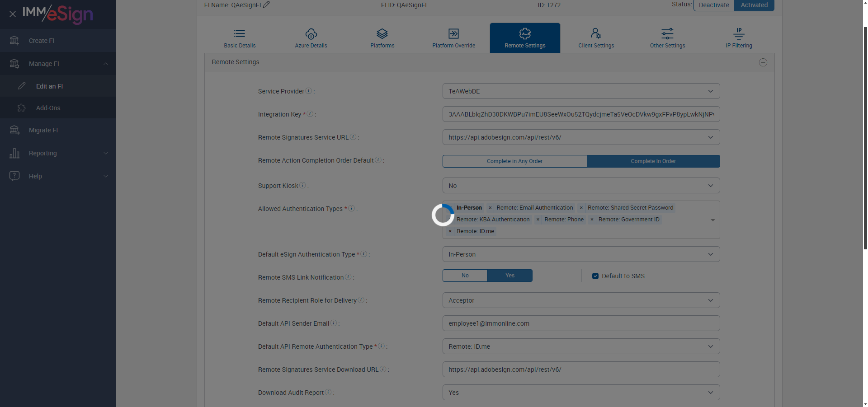The width and height of the screenshot is (868, 407).
Task: Click the Integration Key field
Action: 581,114
